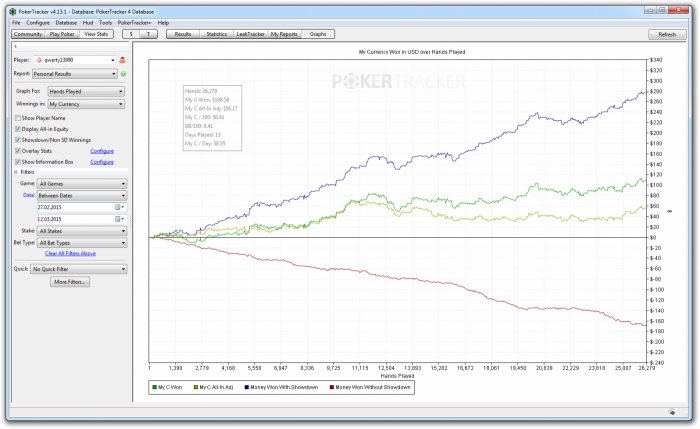700x429 pixels.
Task: Click the blue Date label link
Action: point(29,196)
